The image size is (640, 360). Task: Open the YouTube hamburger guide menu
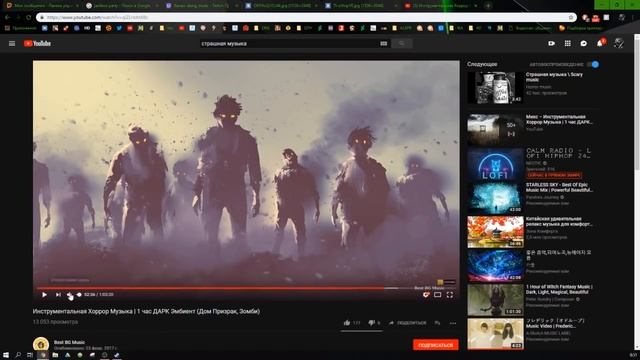[x=12, y=44]
